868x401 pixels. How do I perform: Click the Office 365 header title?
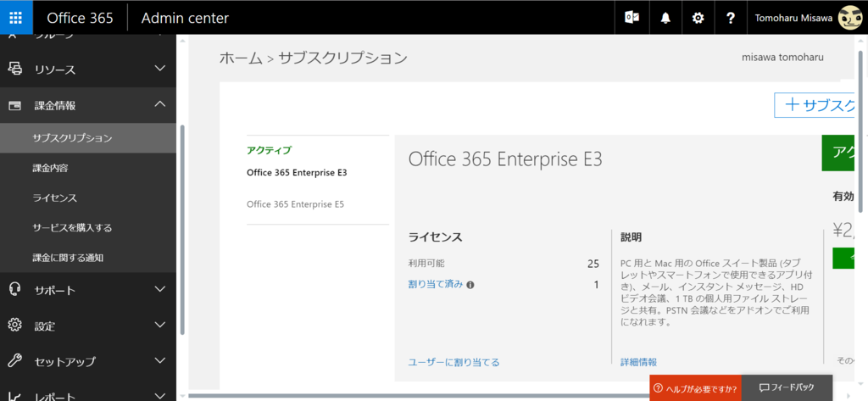point(80,18)
